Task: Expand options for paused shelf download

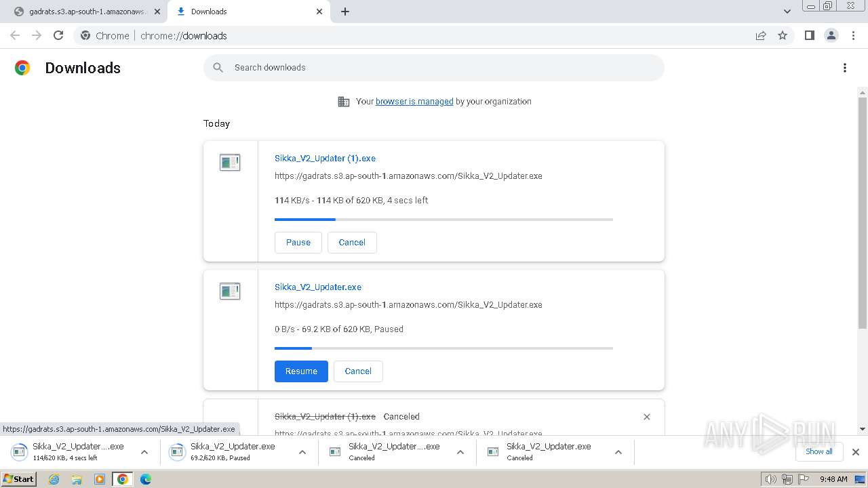Action: coord(302,452)
